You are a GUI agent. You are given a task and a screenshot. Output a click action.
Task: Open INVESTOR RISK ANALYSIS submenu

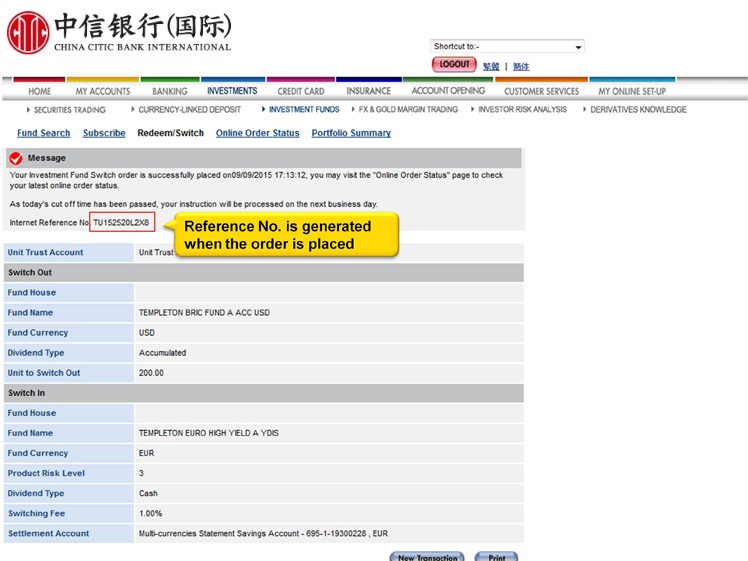[x=522, y=109]
